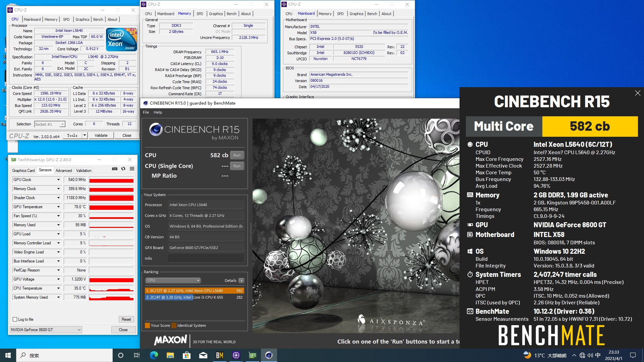Screen dimensions: 644x362
Task: Open the taskbar clock and calendar
Action: (614, 355)
